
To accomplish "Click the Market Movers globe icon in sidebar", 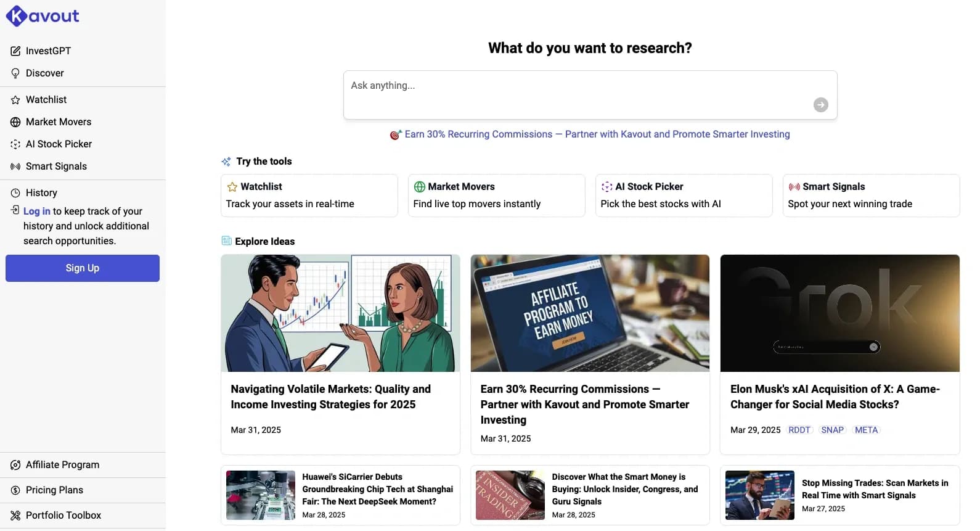I will 15,122.
